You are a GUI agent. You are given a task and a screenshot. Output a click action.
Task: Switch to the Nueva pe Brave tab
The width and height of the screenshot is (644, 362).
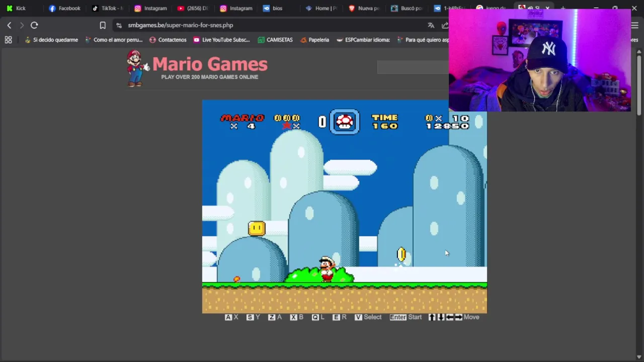pos(364,8)
